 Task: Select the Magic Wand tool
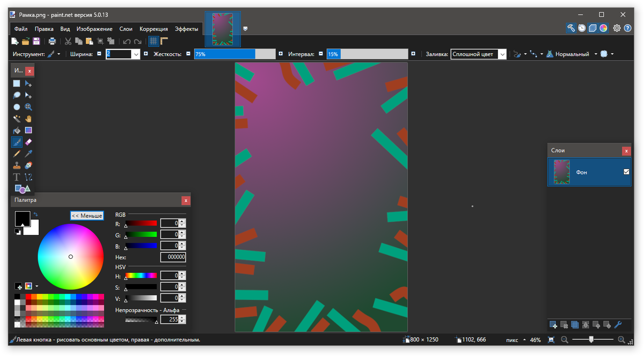coord(17,119)
